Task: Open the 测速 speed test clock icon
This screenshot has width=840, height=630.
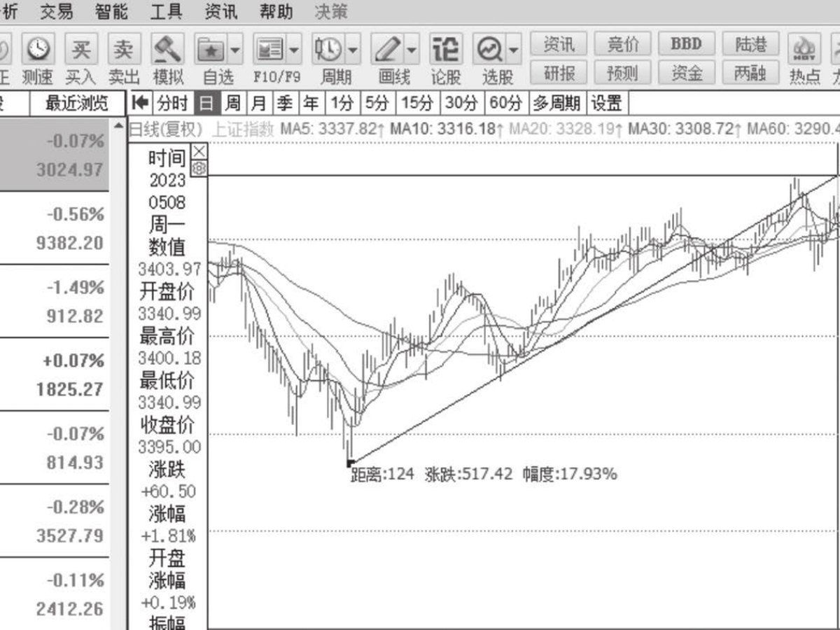Action: [39, 50]
